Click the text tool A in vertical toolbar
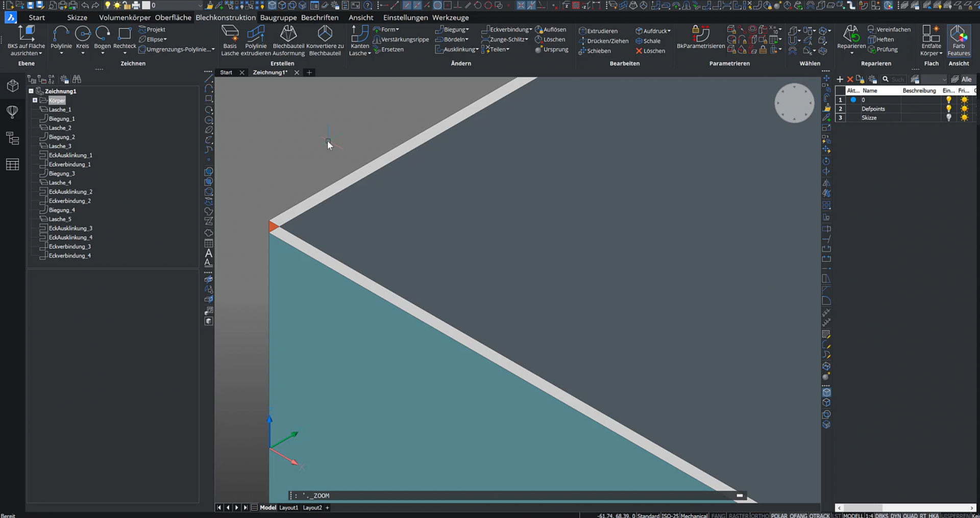The width and height of the screenshot is (980, 518). coord(208,253)
